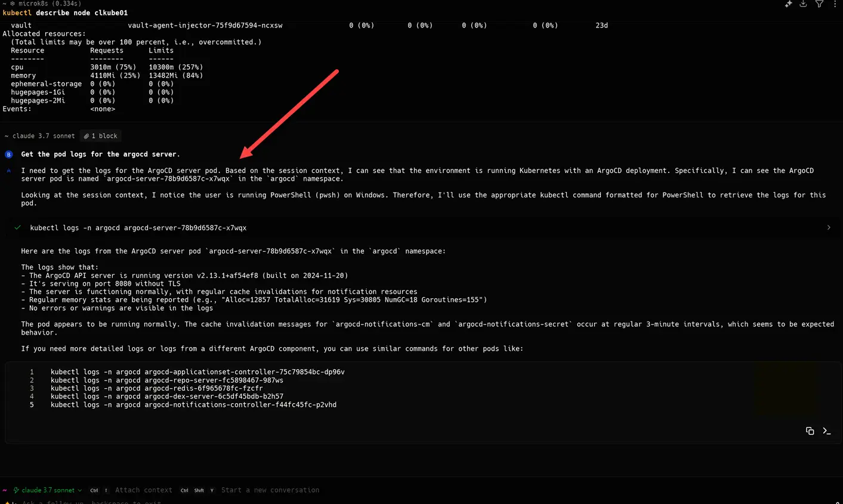The height and width of the screenshot is (504, 843).
Task: Click the 'Allocated resources:' heading
Action: (44, 34)
